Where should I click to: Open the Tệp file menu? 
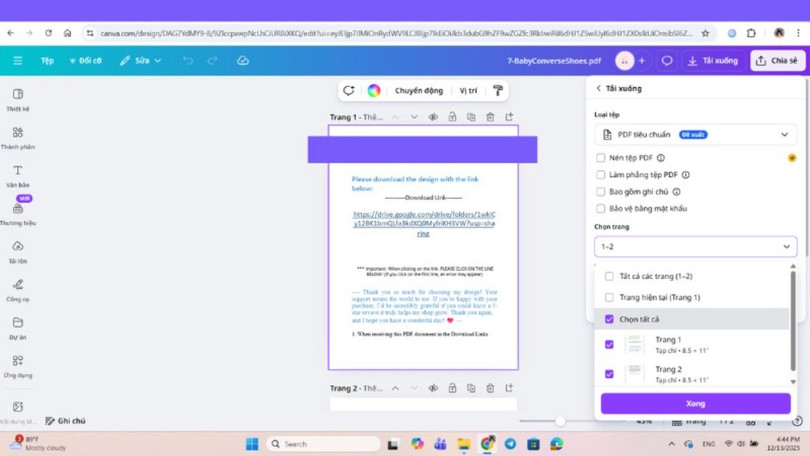(47, 61)
